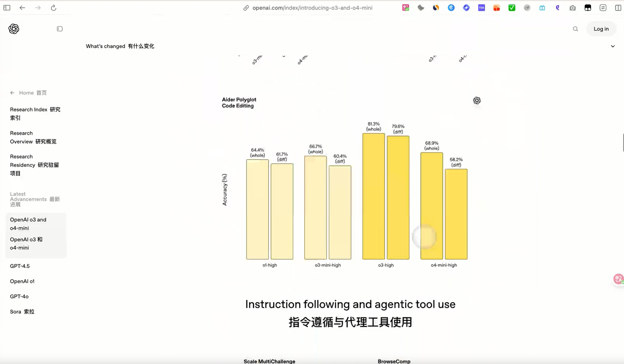624x364 pixels.
Task: Expand the What's changed section chevron
Action: tap(613, 46)
